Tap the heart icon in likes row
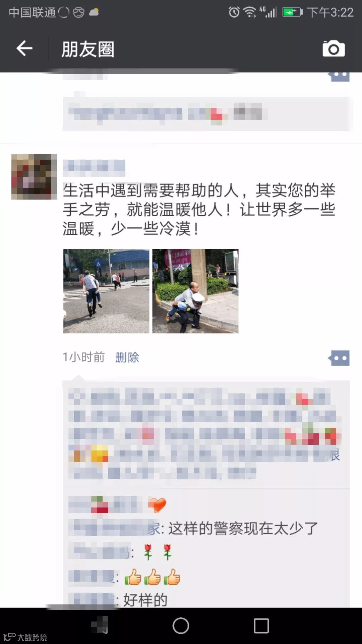 pyautogui.click(x=157, y=505)
